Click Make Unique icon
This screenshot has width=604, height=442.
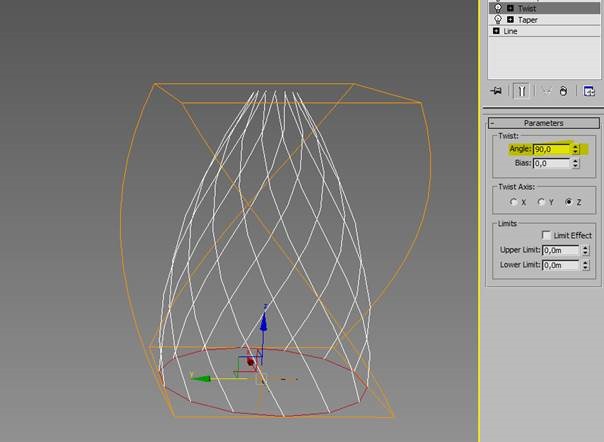click(546, 91)
